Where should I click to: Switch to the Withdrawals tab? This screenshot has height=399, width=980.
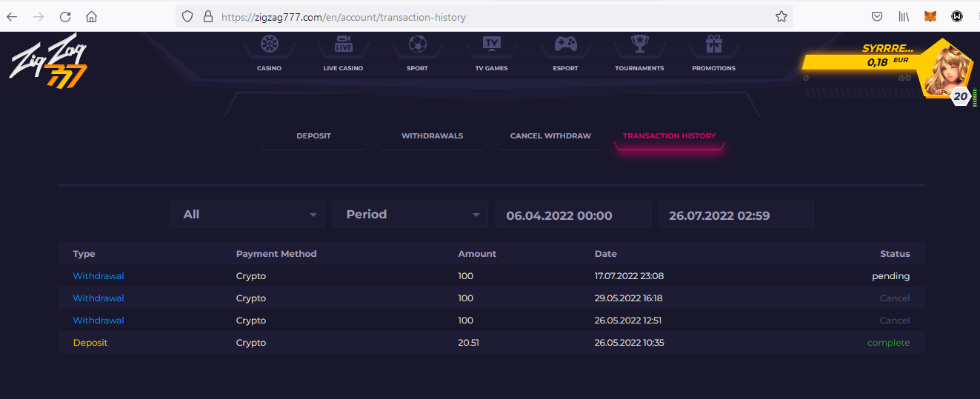432,136
